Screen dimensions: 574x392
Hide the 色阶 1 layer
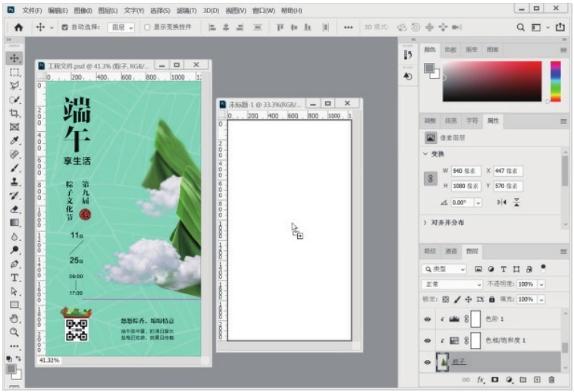(429, 319)
